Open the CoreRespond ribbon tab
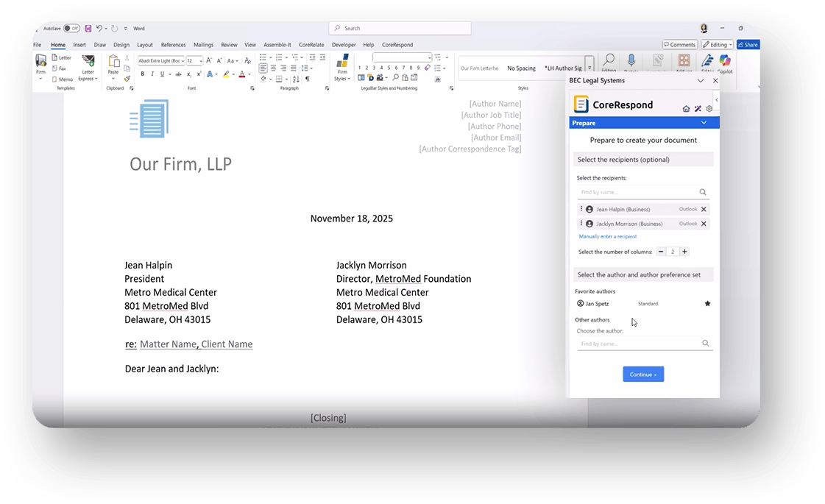825x504 pixels. click(x=397, y=45)
